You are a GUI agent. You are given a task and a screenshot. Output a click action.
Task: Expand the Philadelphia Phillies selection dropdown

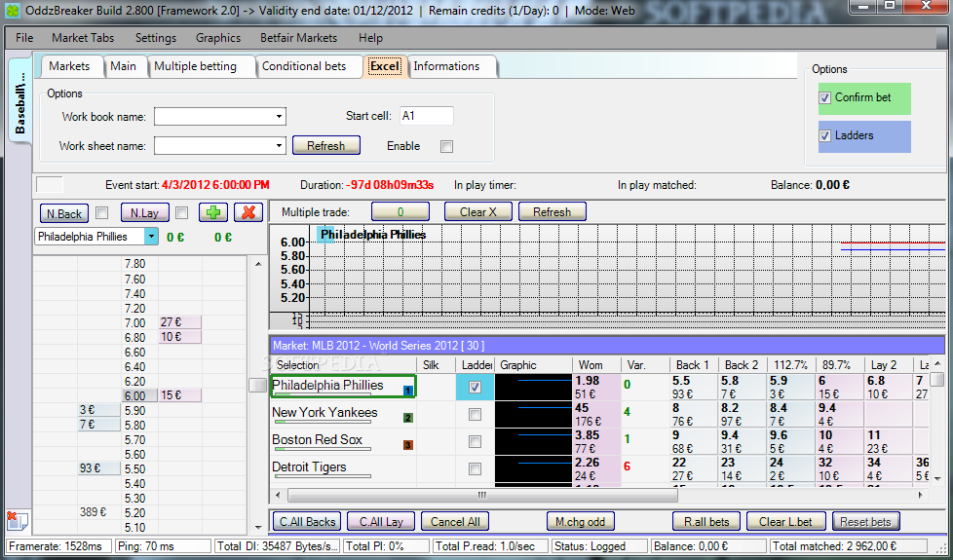pyautogui.click(x=151, y=237)
